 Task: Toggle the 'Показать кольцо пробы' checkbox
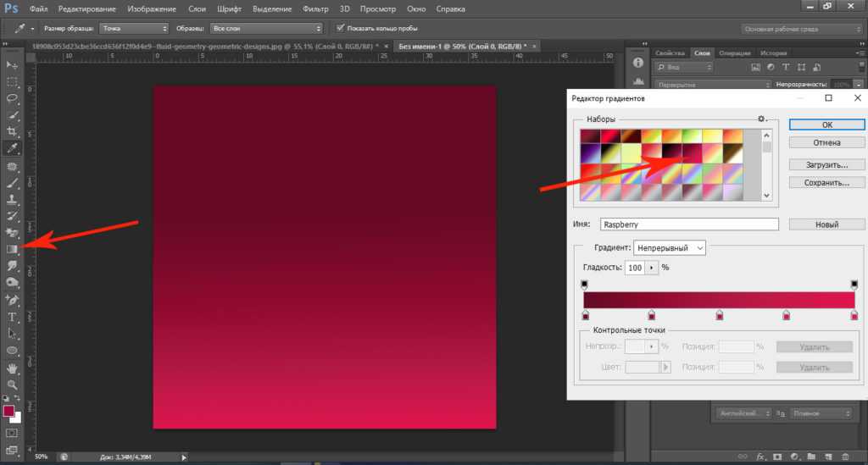pyautogui.click(x=341, y=28)
